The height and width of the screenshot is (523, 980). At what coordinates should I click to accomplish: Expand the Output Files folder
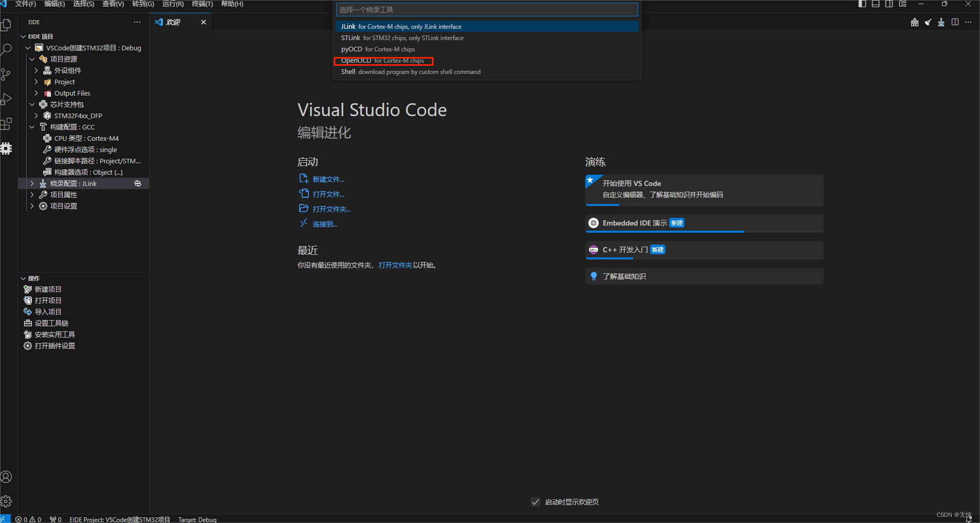(36, 93)
